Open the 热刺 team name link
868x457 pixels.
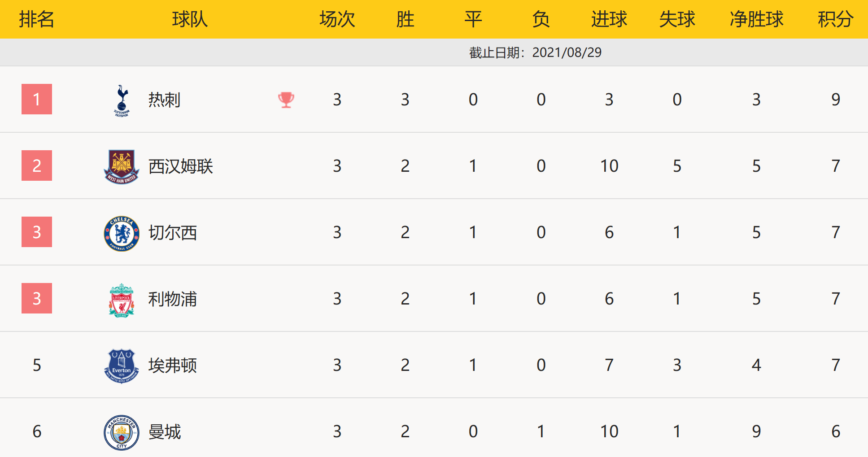pyautogui.click(x=165, y=100)
